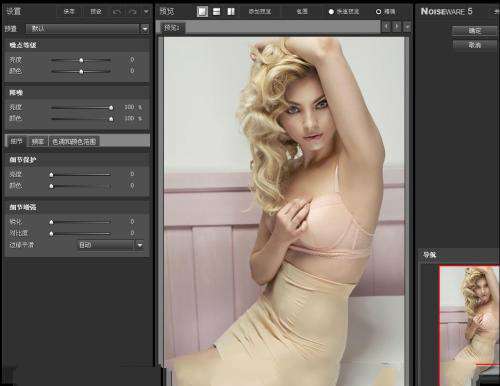Open the preview tab options arrow

coord(407,26)
